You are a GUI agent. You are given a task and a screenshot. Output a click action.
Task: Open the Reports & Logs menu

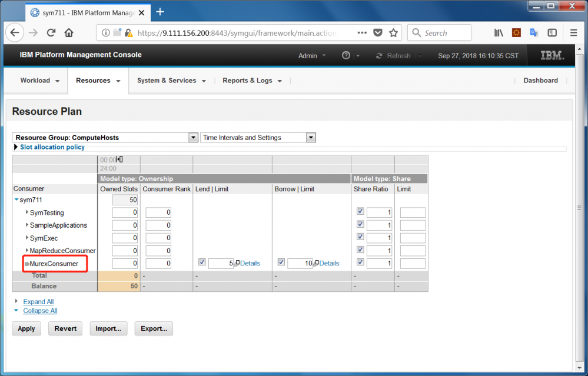[252, 81]
